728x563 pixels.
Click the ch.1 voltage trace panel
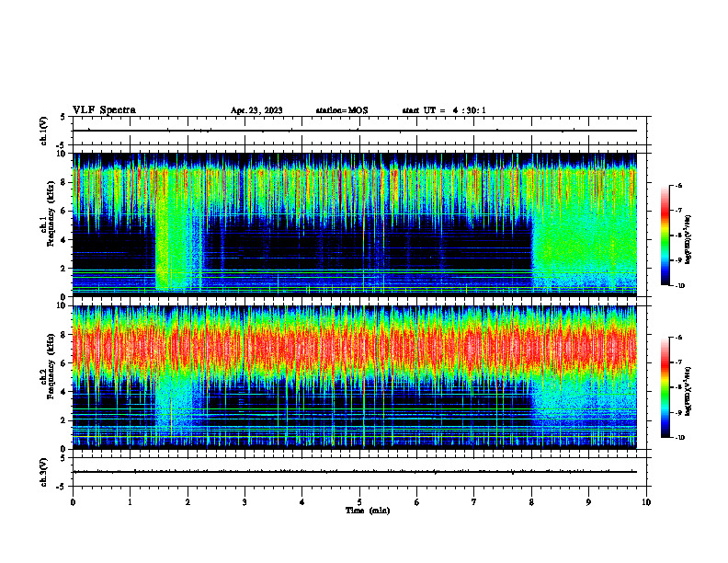click(x=359, y=131)
